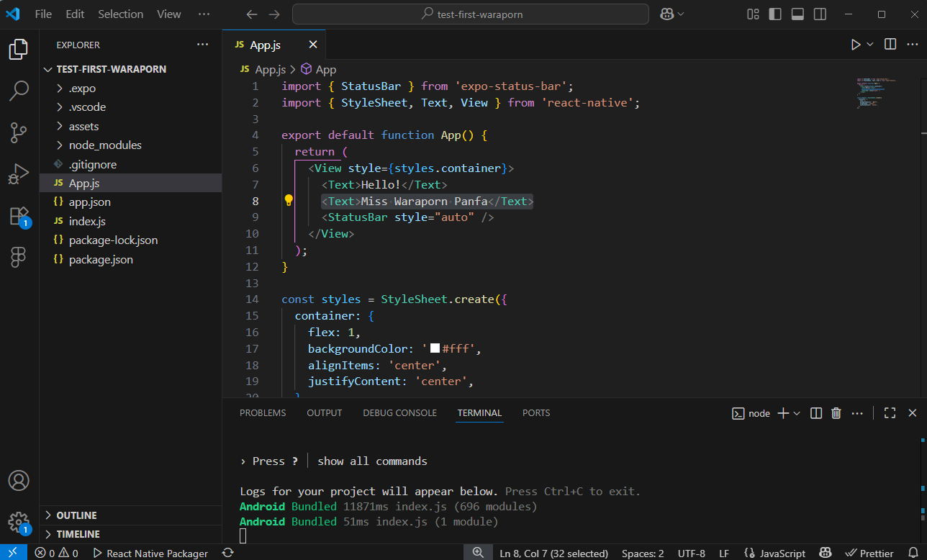
Task: Click the #fff color swatch
Action: point(435,349)
